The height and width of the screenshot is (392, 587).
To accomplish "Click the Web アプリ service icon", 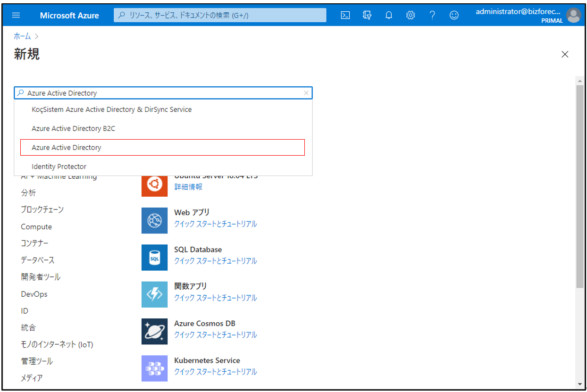I will (x=154, y=220).
